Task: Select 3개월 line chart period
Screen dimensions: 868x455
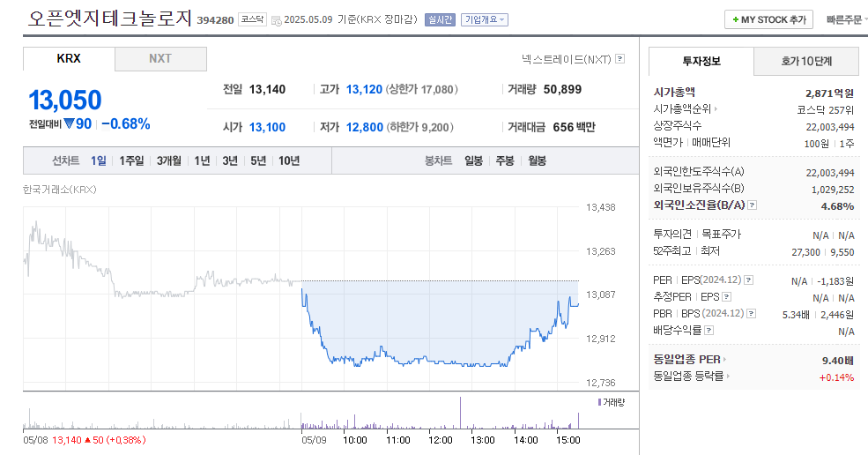Action: tap(169, 160)
